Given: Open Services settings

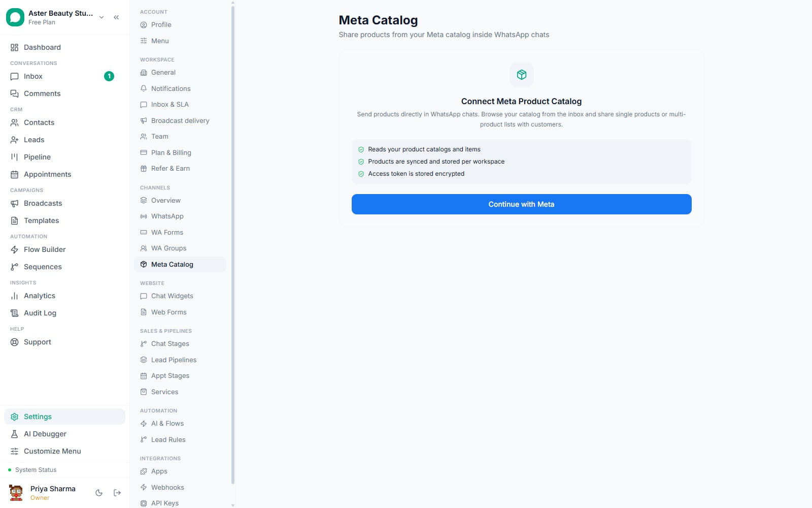Looking at the screenshot, I should click(x=180, y=392).
